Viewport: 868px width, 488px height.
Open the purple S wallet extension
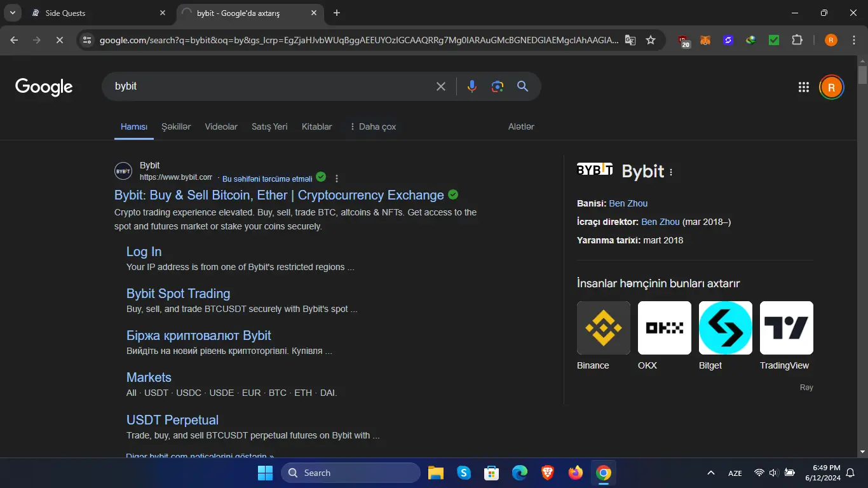[x=728, y=40]
